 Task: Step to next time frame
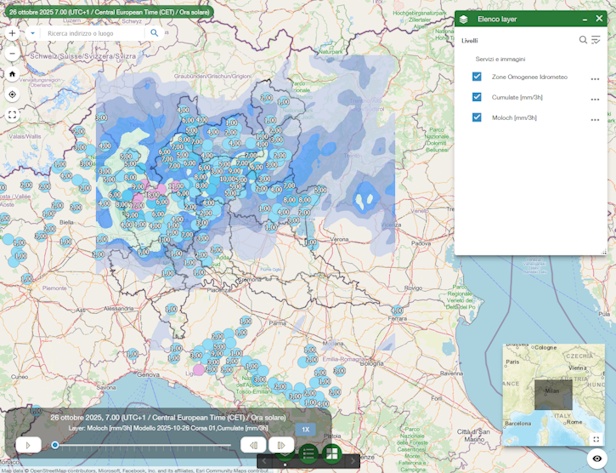[281, 445]
